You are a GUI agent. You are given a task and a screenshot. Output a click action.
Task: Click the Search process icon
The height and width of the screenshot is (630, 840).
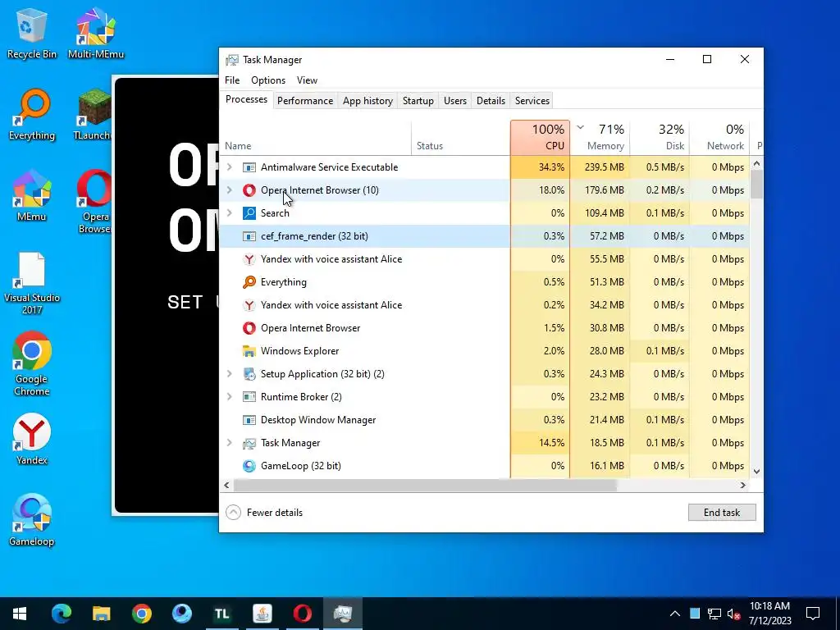point(249,213)
